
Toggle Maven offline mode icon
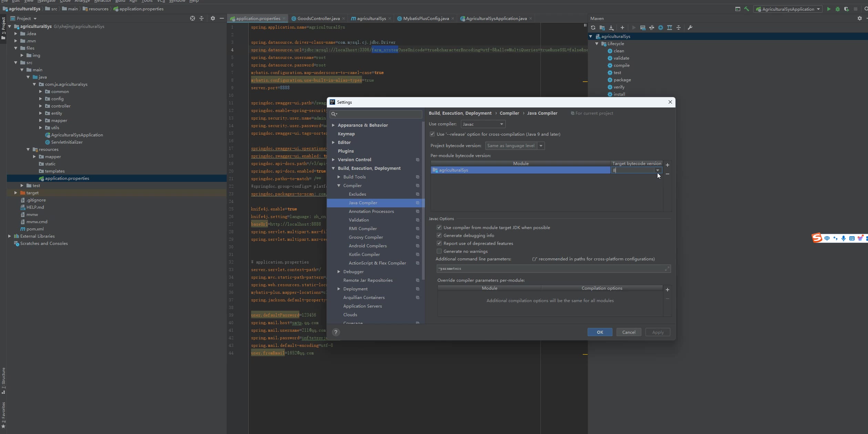pos(651,28)
